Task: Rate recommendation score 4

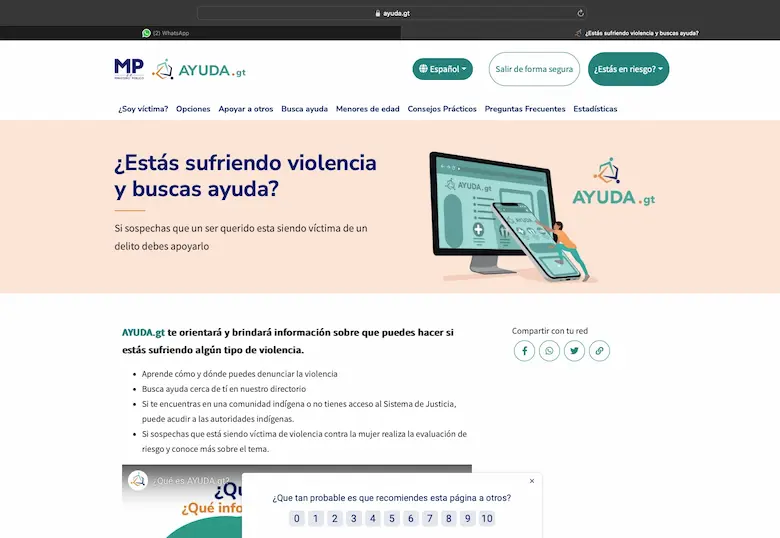Action: point(373,519)
